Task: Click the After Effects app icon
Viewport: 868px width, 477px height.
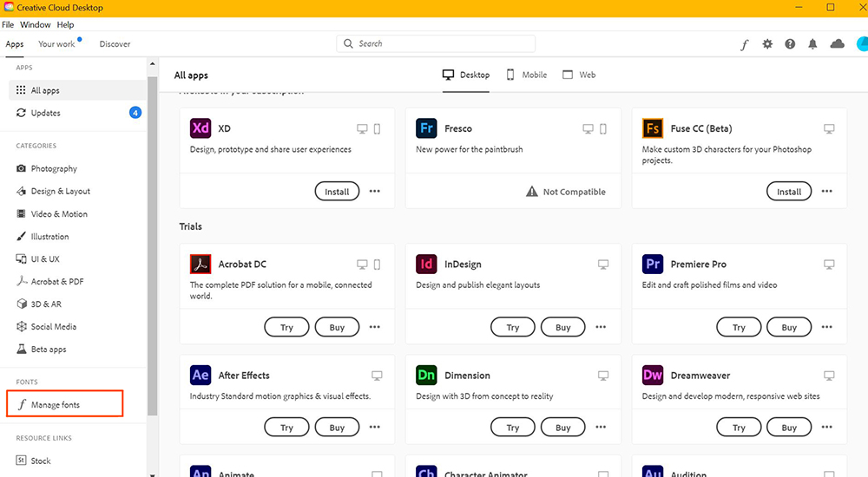Action: coord(201,376)
